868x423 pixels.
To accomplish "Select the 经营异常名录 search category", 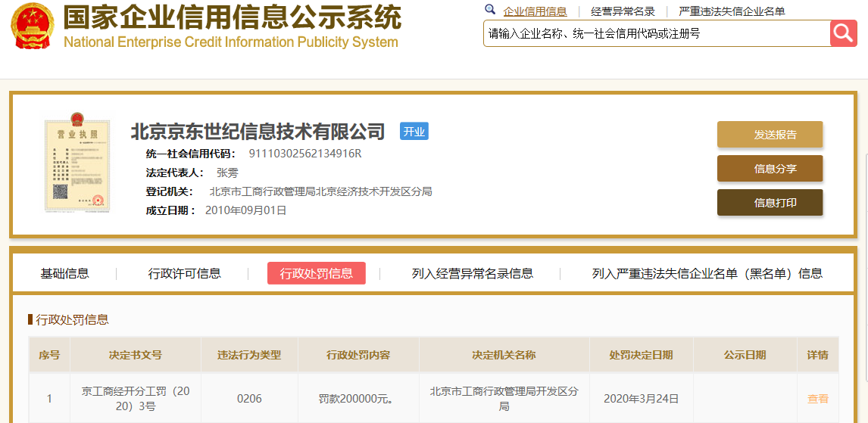I will coord(623,11).
